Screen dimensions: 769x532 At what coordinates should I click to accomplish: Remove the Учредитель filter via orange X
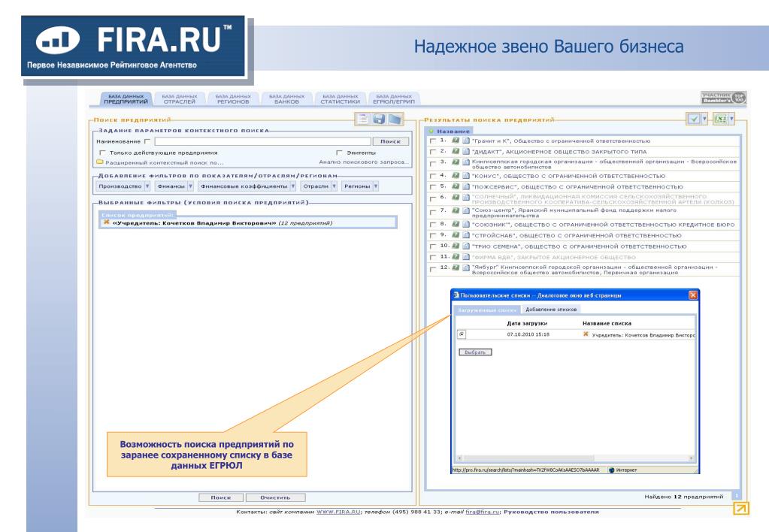tap(107, 222)
